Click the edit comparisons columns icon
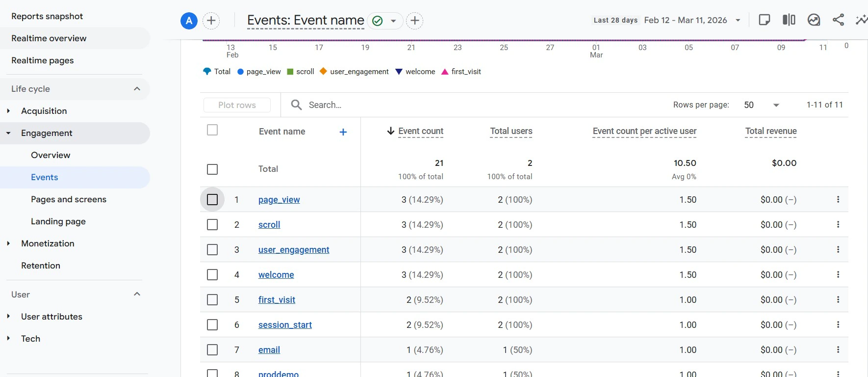868x377 pixels. [789, 20]
